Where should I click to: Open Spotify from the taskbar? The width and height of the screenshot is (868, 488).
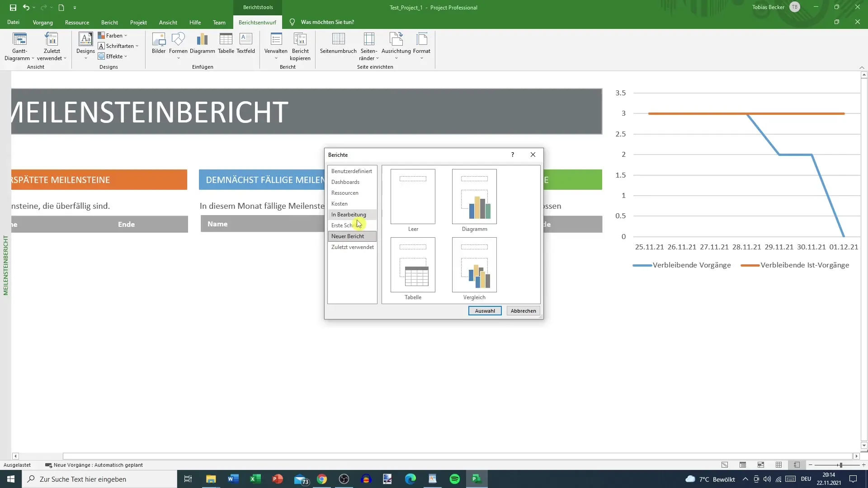coord(455,479)
